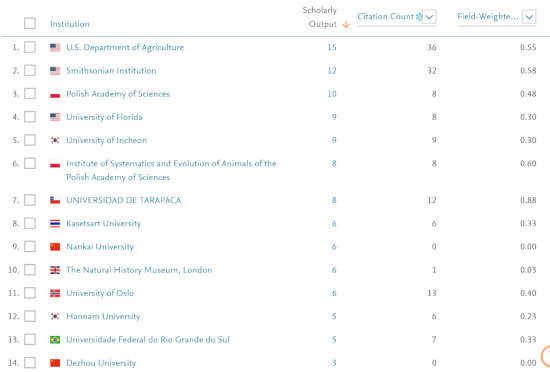Tick the Universidade Federal do Rio Grande checkbox
Screen dimensions: 550x372
[30, 339]
